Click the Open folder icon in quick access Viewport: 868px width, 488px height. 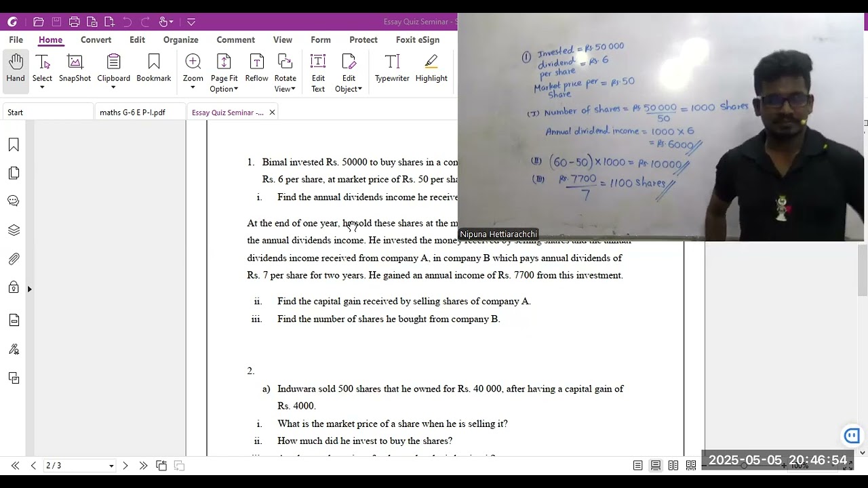pyautogui.click(x=39, y=22)
